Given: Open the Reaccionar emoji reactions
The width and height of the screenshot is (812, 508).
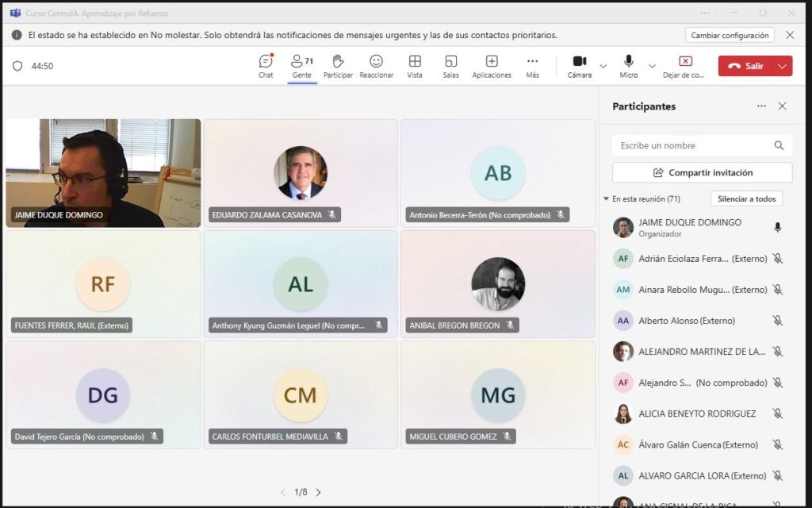Looking at the screenshot, I should point(377,67).
